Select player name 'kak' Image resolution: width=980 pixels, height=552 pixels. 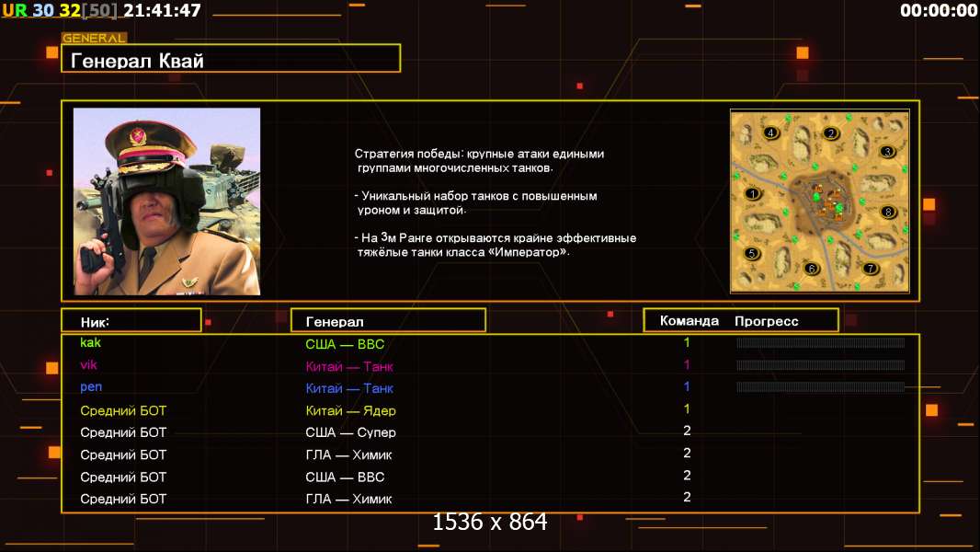(90, 342)
